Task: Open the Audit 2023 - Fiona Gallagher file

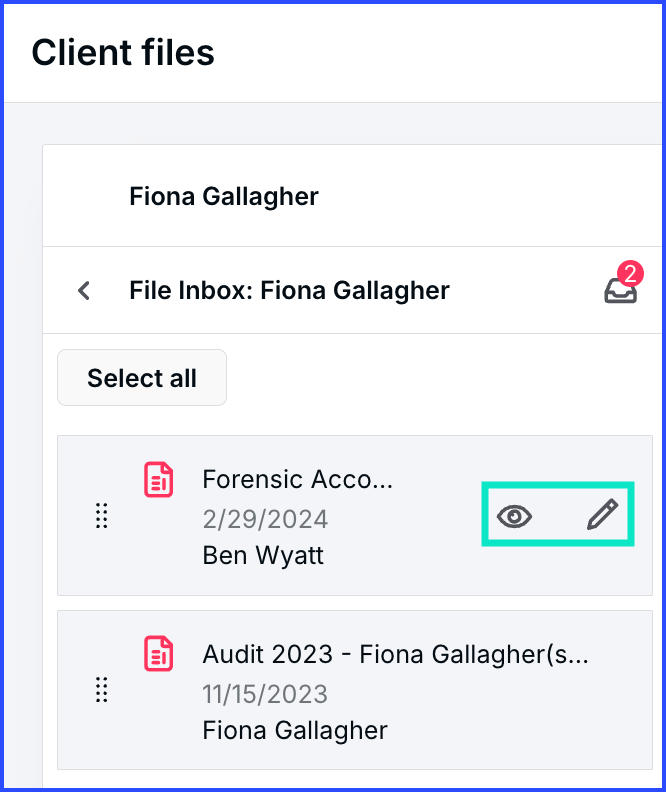Action: coord(395,654)
